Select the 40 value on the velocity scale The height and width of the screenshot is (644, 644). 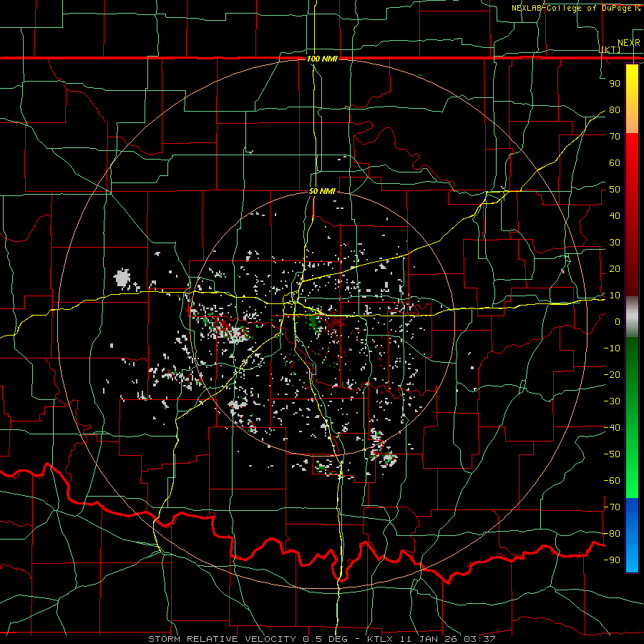coord(615,215)
